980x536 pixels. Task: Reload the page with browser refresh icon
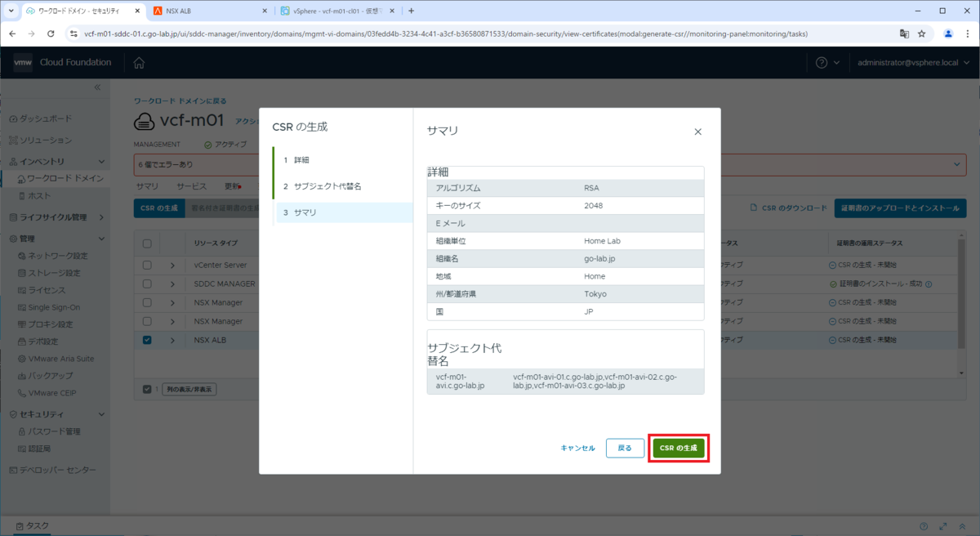point(51,33)
